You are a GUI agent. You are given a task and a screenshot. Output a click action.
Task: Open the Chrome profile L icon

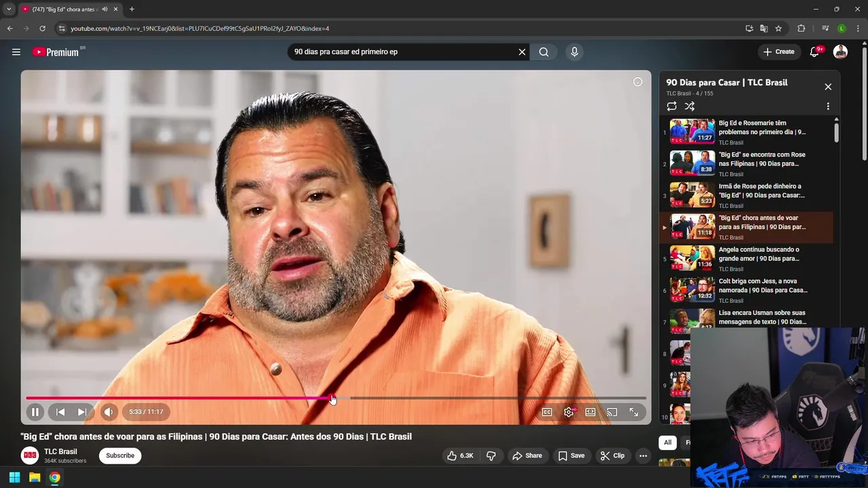click(x=842, y=28)
